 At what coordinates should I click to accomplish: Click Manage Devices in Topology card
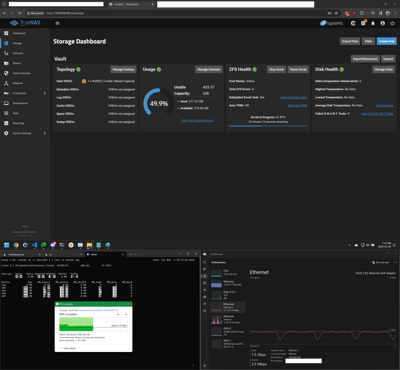point(123,69)
